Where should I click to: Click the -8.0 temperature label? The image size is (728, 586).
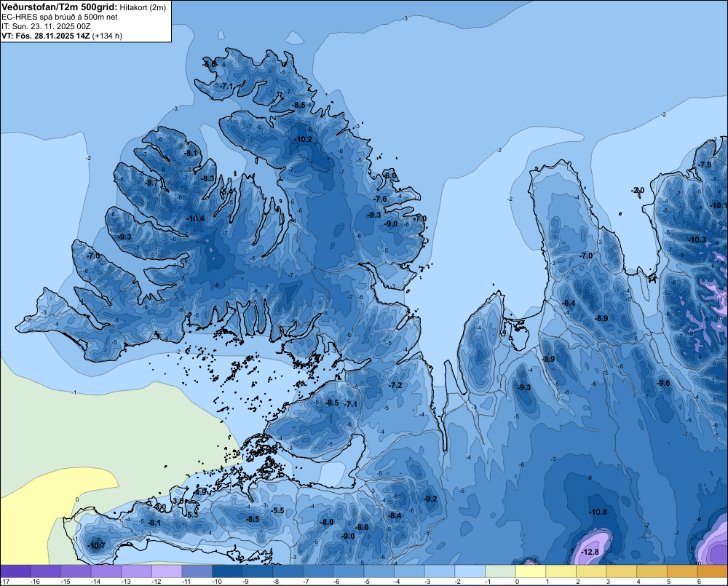(x=326, y=522)
